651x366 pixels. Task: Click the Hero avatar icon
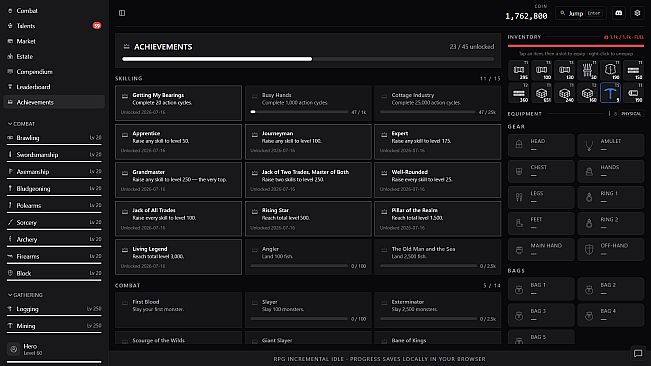(14, 349)
